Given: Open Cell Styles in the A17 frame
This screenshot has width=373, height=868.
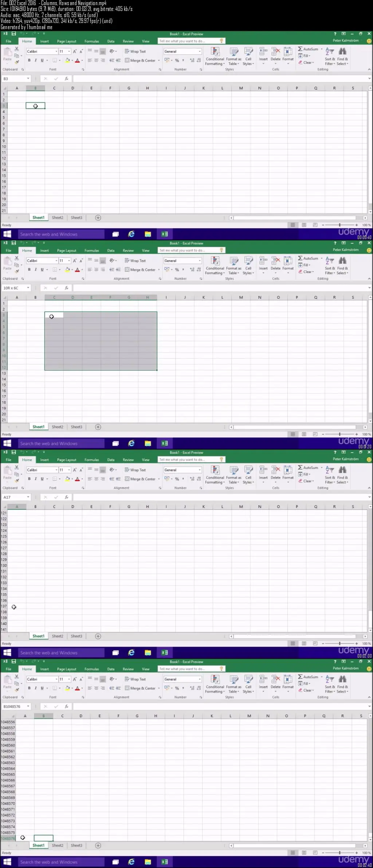Looking at the screenshot, I should (248, 475).
